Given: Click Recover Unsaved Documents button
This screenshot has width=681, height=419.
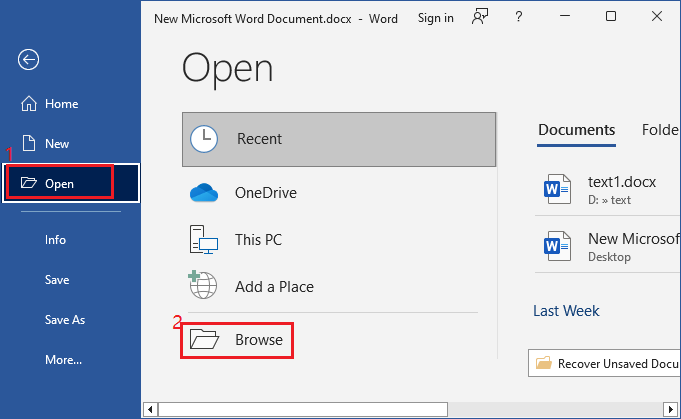Looking at the screenshot, I should (x=605, y=363).
